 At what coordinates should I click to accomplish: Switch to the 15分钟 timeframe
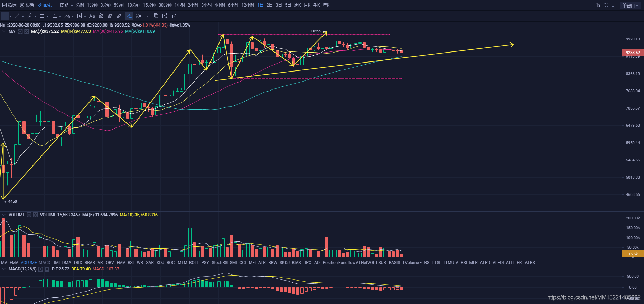(x=150, y=5)
